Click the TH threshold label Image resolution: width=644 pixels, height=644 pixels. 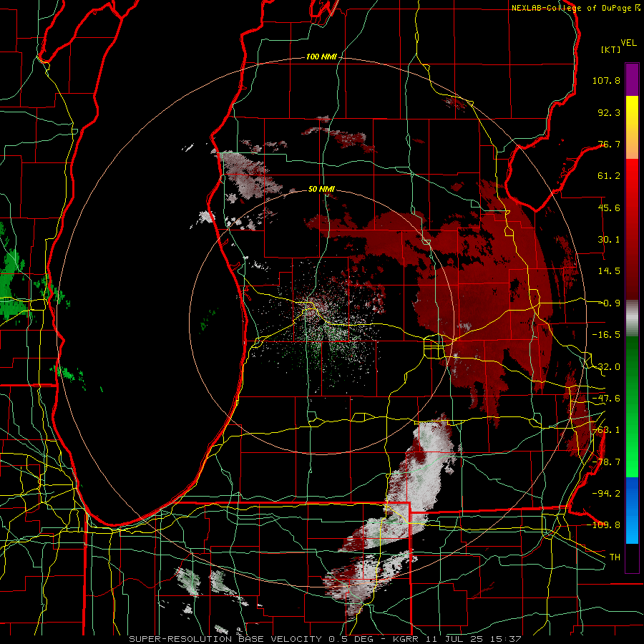click(x=615, y=557)
